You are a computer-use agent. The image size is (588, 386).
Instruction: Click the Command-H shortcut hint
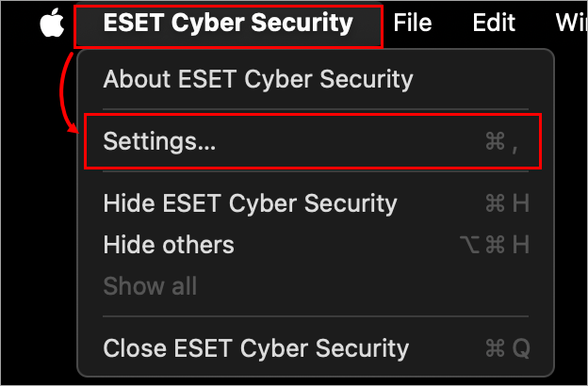click(507, 202)
